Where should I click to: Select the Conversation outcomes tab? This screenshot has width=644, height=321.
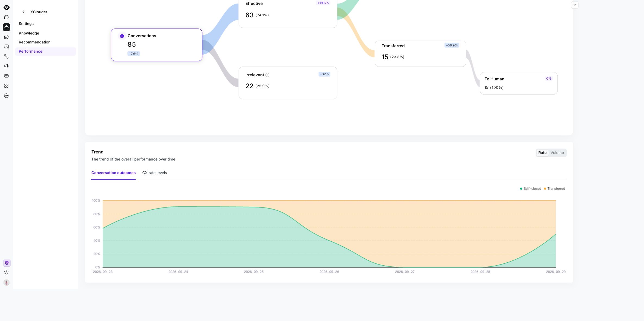113,173
